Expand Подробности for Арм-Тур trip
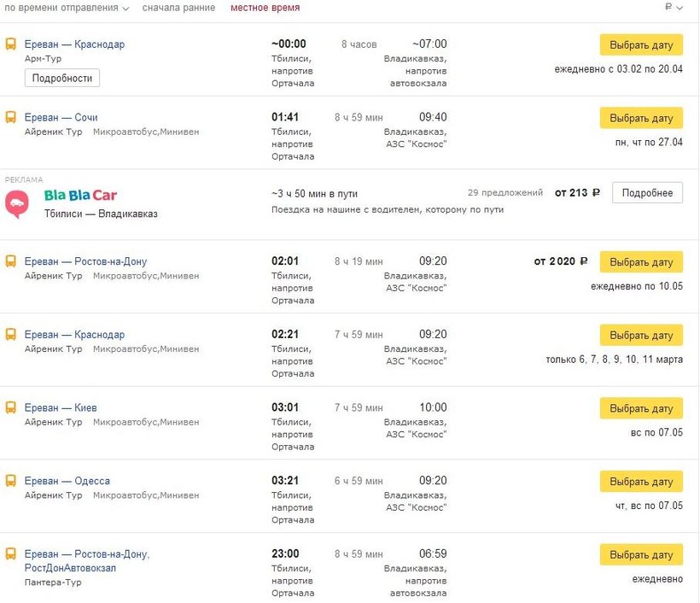The image size is (700, 603). (62, 78)
